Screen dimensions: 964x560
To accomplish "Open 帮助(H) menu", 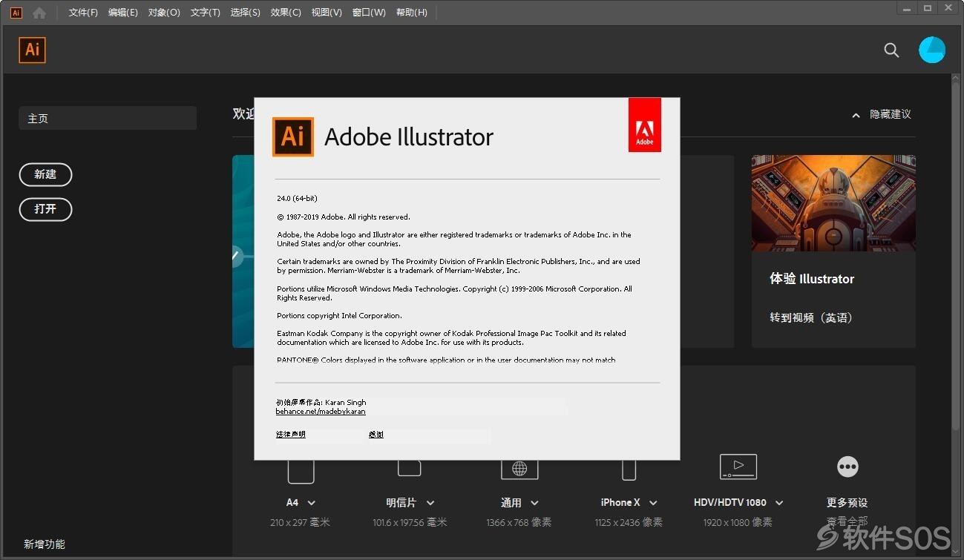I will click(x=412, y=13).
